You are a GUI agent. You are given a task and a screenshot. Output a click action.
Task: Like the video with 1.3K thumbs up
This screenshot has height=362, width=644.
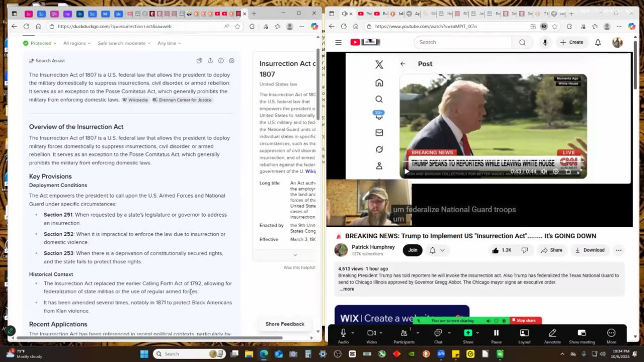(501, 250)
